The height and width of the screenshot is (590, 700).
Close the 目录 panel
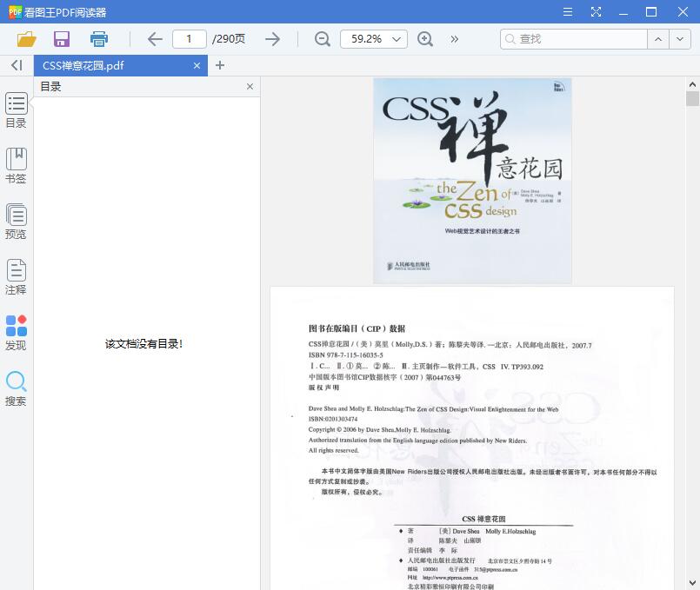click(x=250, y=87)
